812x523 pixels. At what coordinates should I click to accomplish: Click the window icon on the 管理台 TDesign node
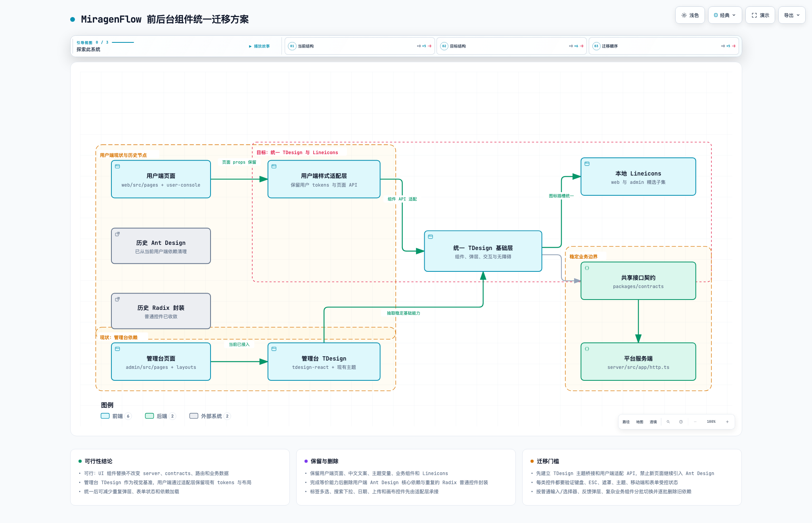274,349
